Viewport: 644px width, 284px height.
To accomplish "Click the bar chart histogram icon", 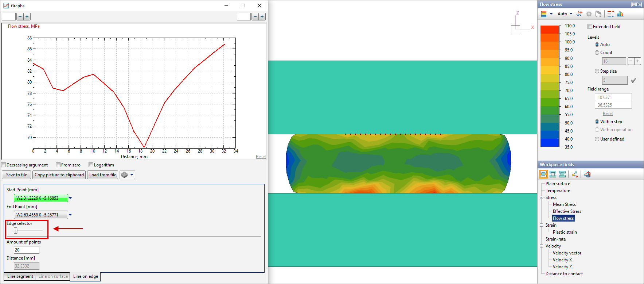I will point(620,14).
